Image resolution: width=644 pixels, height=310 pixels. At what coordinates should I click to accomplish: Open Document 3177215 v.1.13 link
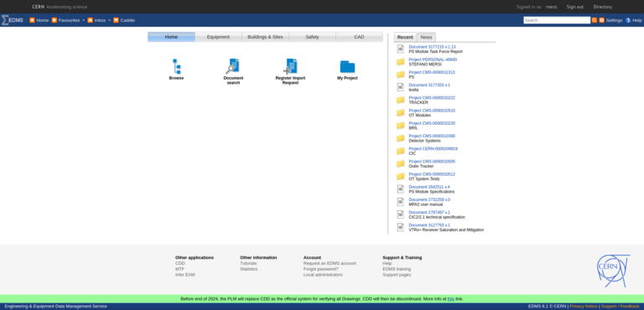point(432,47)
